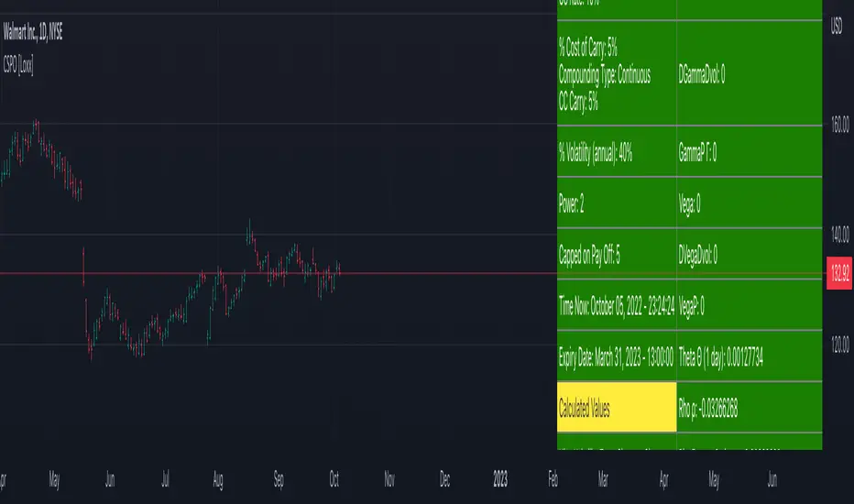
Task: Click the yellow Calculated Values cell
Action: [x=617, y=406]
